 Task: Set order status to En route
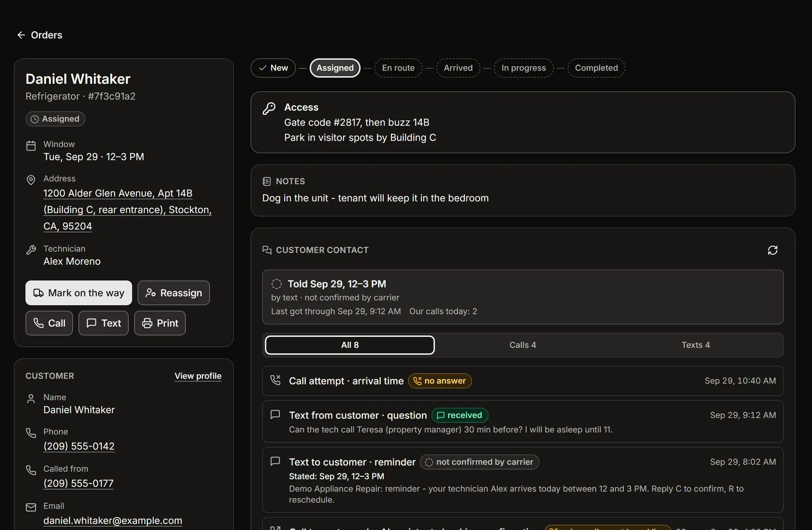click(x=398, y=68)
